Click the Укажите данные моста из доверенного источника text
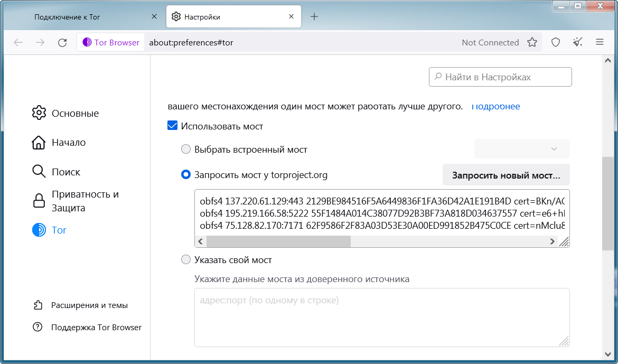This screenshot has height=364, width=618. coord(302,279)
